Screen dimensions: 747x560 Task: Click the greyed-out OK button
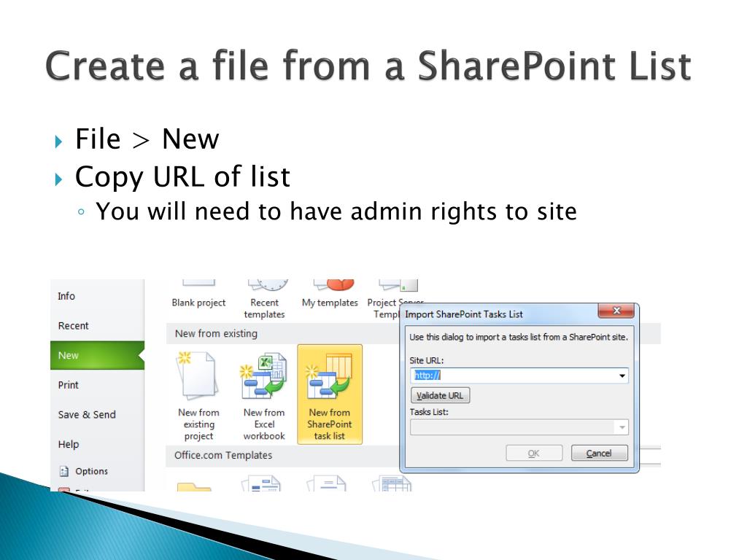click(x=533, y=453)
